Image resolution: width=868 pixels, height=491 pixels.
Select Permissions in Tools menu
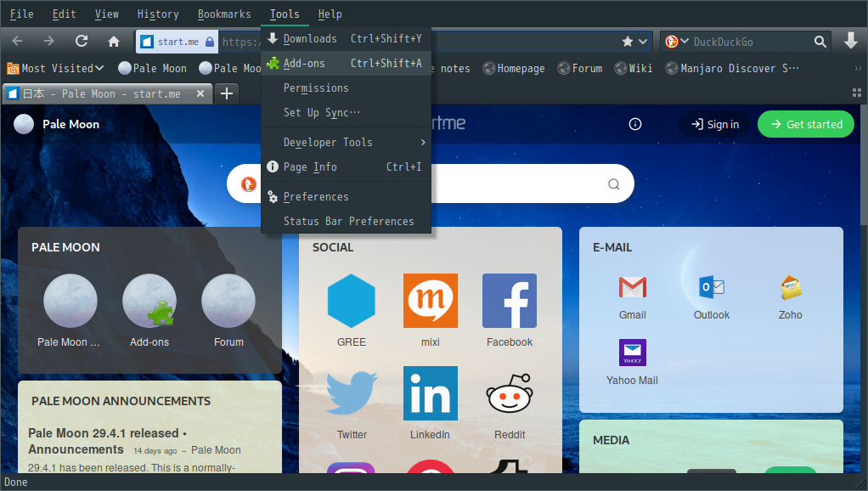346,88
